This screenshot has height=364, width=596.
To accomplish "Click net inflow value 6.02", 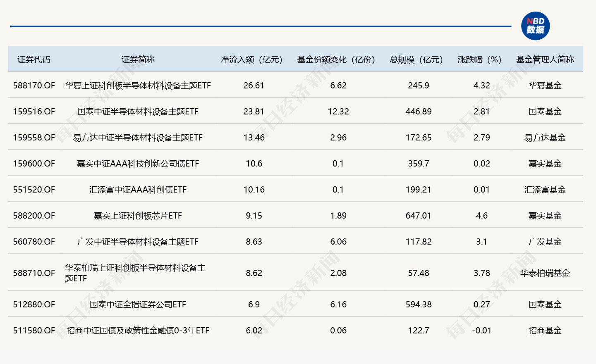I will pyautogui.click(x=254, y=331).
